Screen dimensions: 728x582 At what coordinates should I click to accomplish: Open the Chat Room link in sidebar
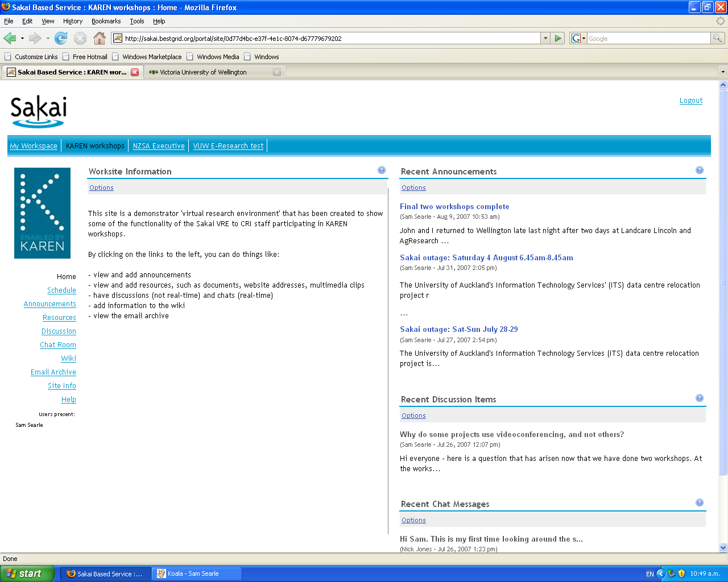(57, 345)
